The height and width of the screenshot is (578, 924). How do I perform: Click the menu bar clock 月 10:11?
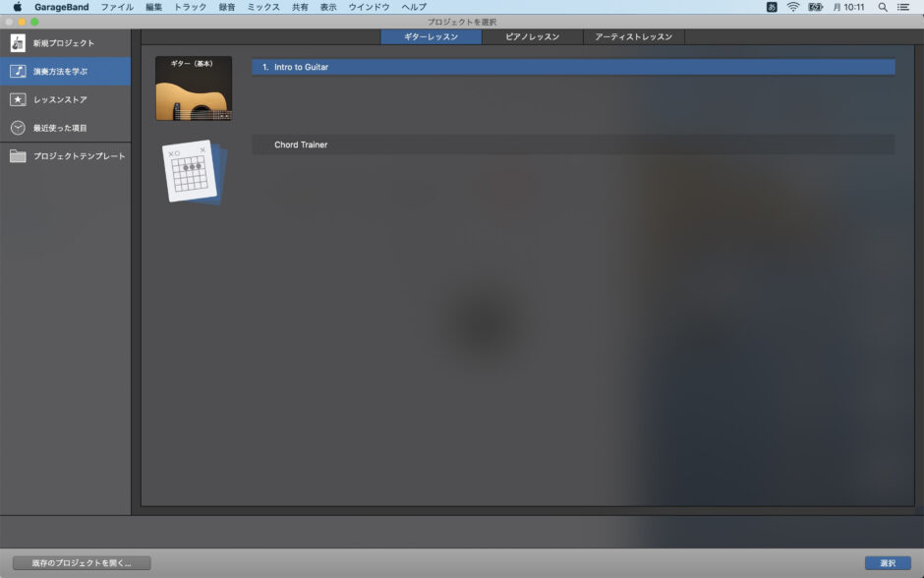(848, 7)
